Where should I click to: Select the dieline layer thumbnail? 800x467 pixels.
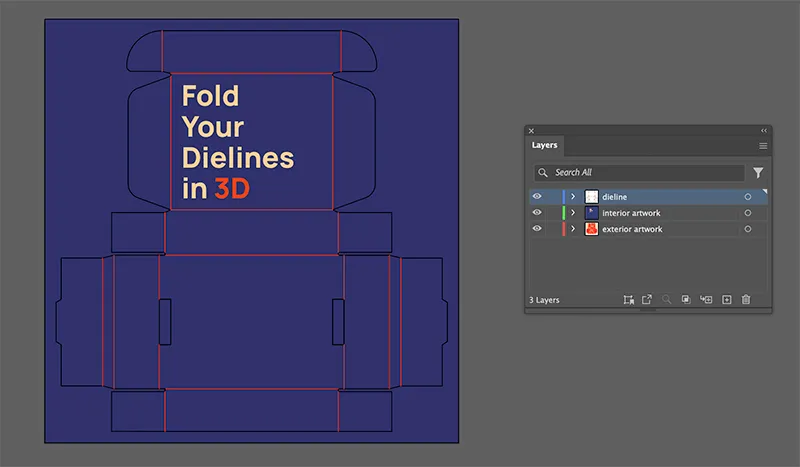point(591,196)
